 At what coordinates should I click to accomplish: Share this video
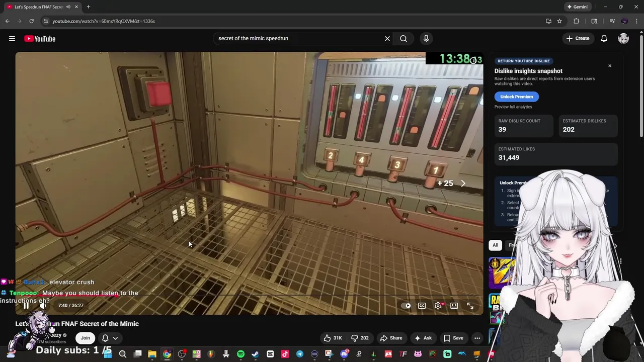click(x=391, y=338)
